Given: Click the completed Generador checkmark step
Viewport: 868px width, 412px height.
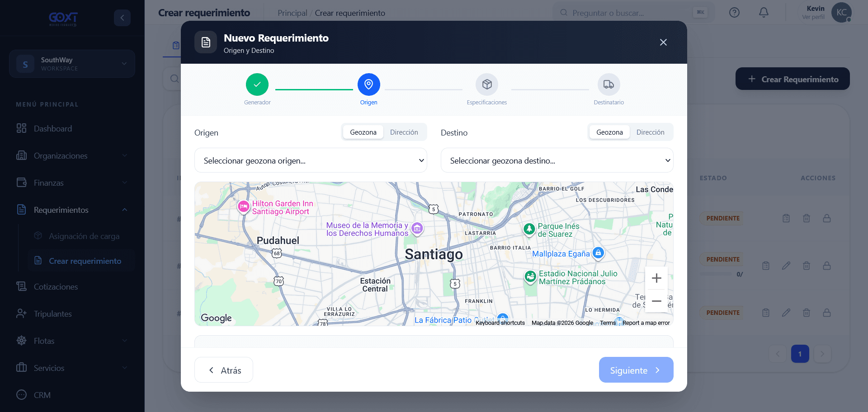Looking at the screenshot, I should [257, 84].
